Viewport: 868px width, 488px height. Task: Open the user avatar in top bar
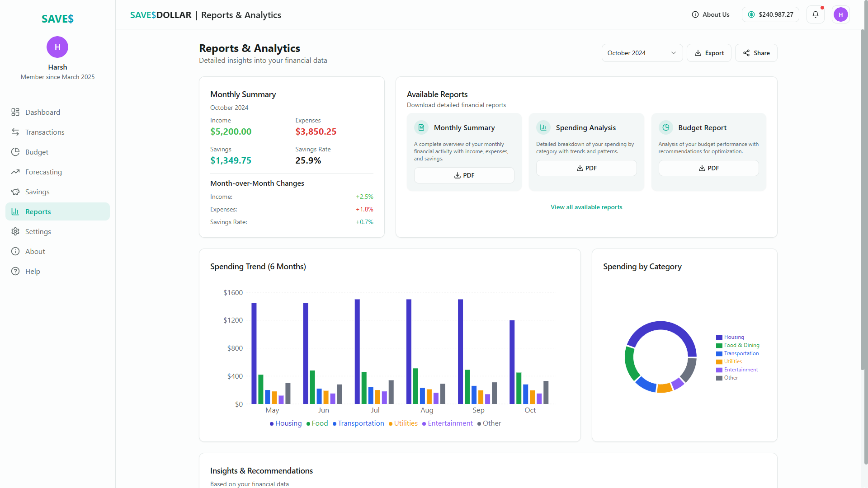pyautogui.click(x=840, y=14)
